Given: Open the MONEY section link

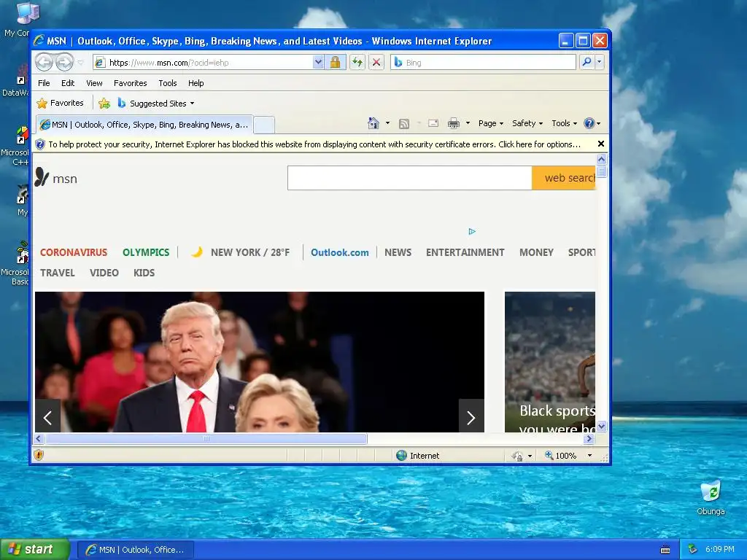Looking at the screenshot, I should tap(536, 252).
